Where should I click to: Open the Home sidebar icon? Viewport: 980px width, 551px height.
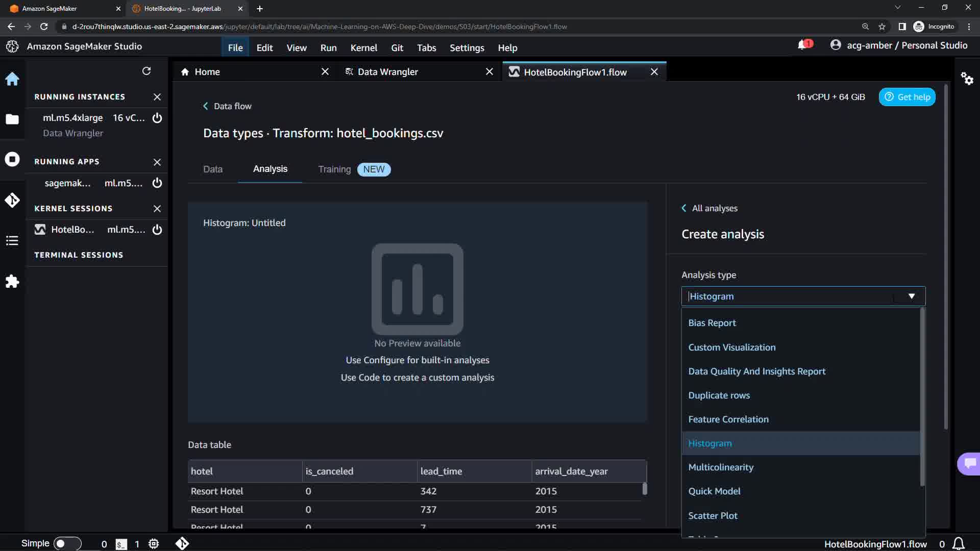[x=12, y=79]
